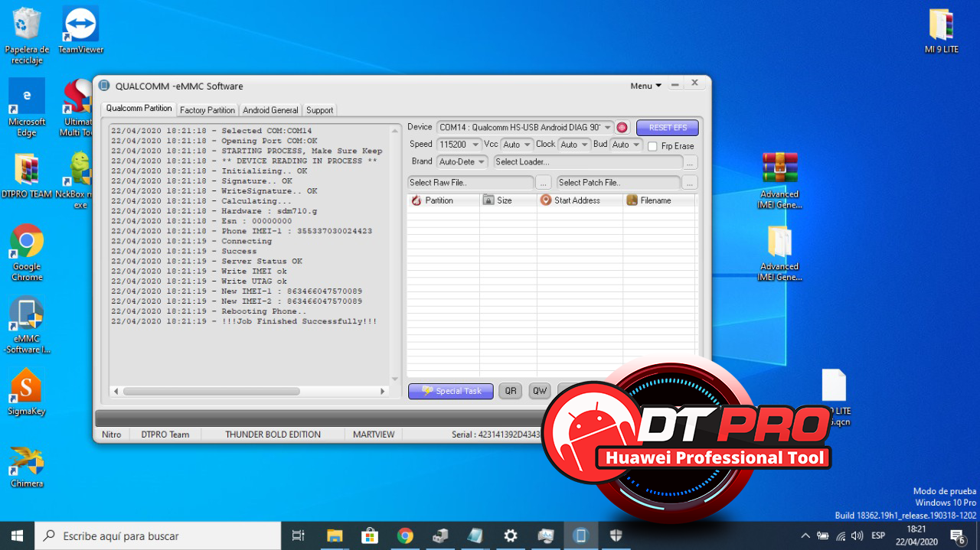Open Chrome from the taskbar
This screenshot has height=550, width=980.
pos(405,535)
